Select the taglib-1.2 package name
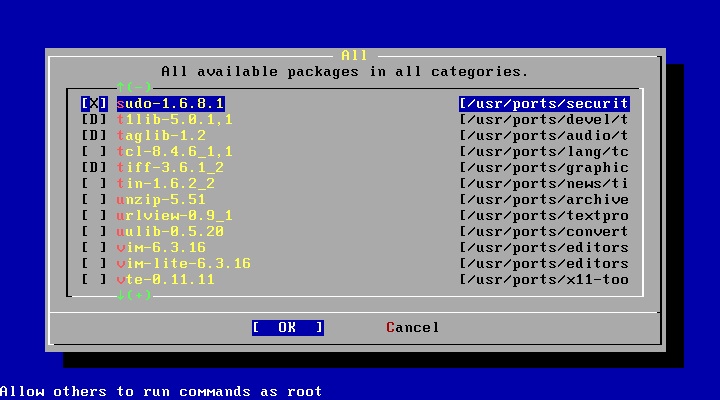Screen dimensions: 720x400 (x=161, y=135)
